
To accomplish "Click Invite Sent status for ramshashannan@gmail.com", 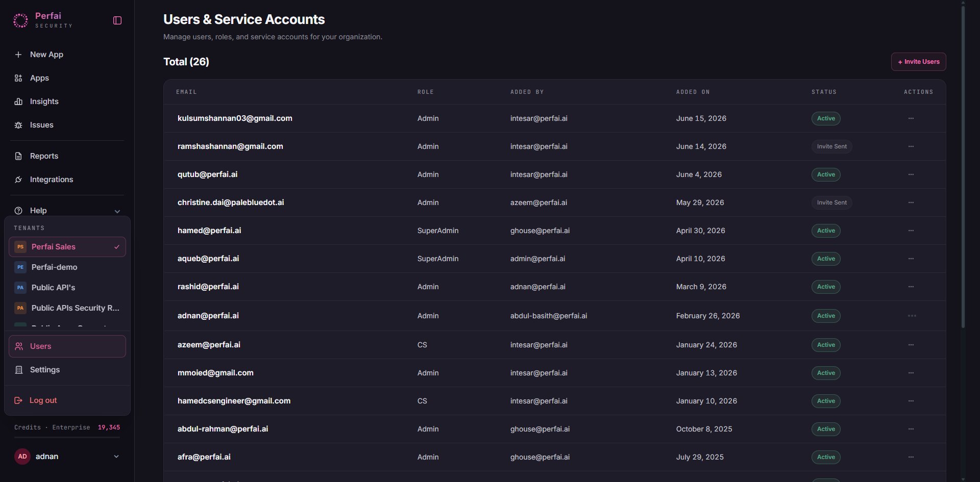I will pos(831,146).
